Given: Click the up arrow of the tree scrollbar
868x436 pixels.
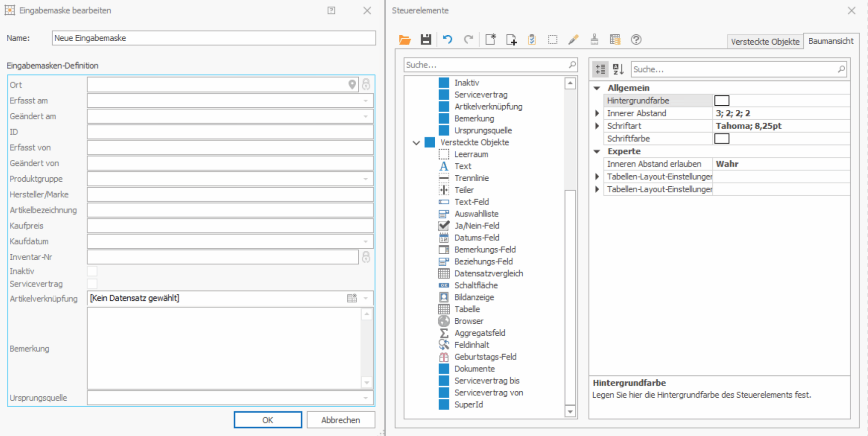Looking at the screenshot, I should (570, 83).
